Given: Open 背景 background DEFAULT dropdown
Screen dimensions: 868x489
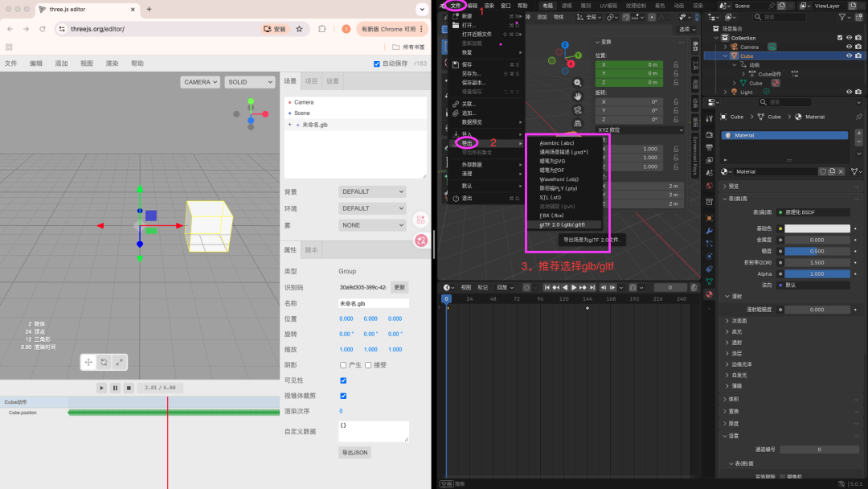Looking at the screenshot, I should 372,191.
